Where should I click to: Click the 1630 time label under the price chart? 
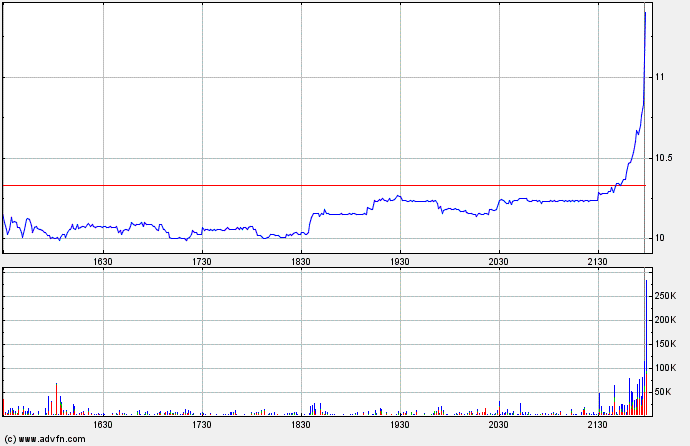pos(103,261)
